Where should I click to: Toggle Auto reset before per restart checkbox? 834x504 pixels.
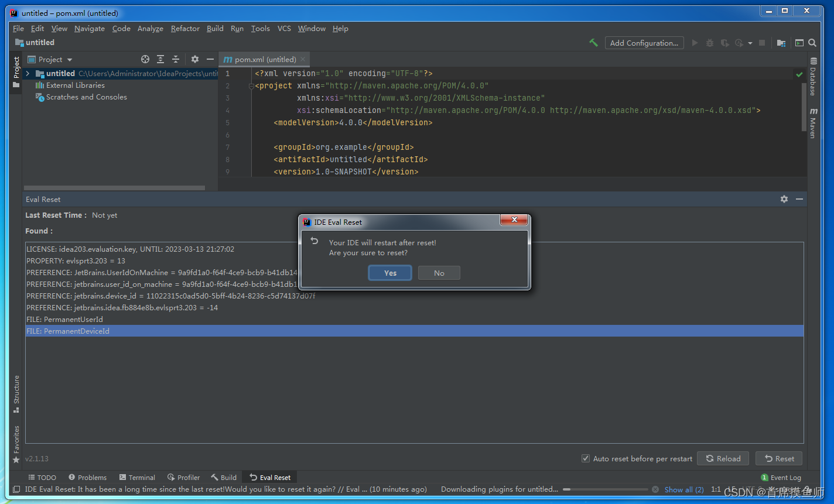pyautogui.click(x=585, y=458)
